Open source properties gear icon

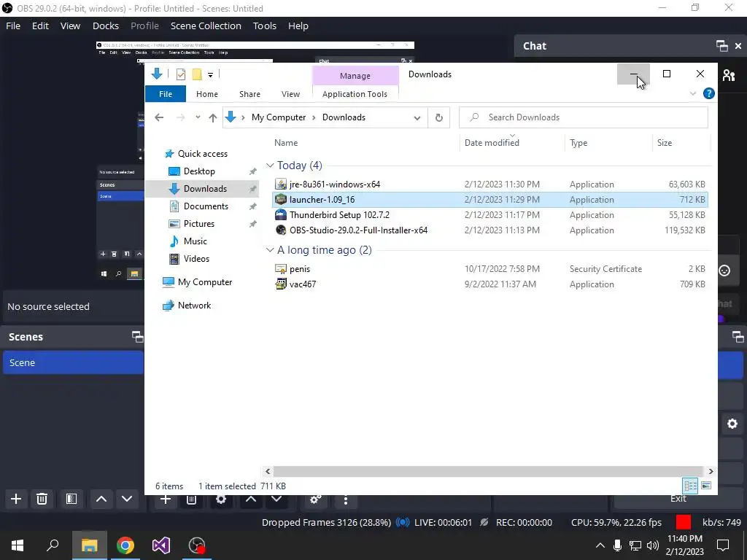[221, 499]
